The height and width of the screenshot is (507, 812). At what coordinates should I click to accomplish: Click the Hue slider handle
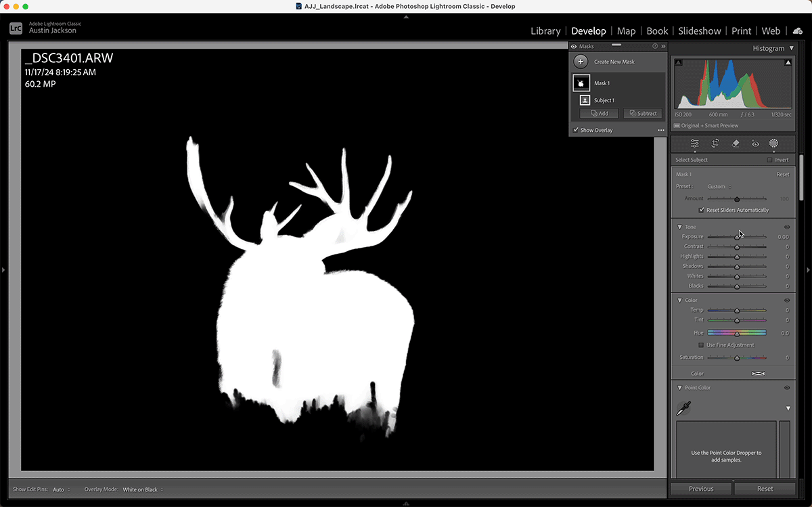737,334
